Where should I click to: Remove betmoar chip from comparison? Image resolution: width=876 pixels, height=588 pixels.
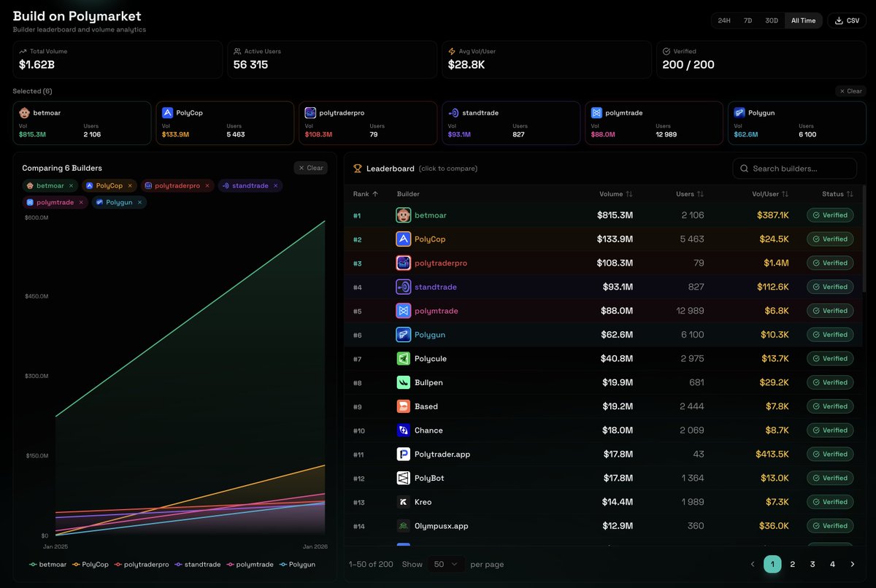[x=71, y=186]
